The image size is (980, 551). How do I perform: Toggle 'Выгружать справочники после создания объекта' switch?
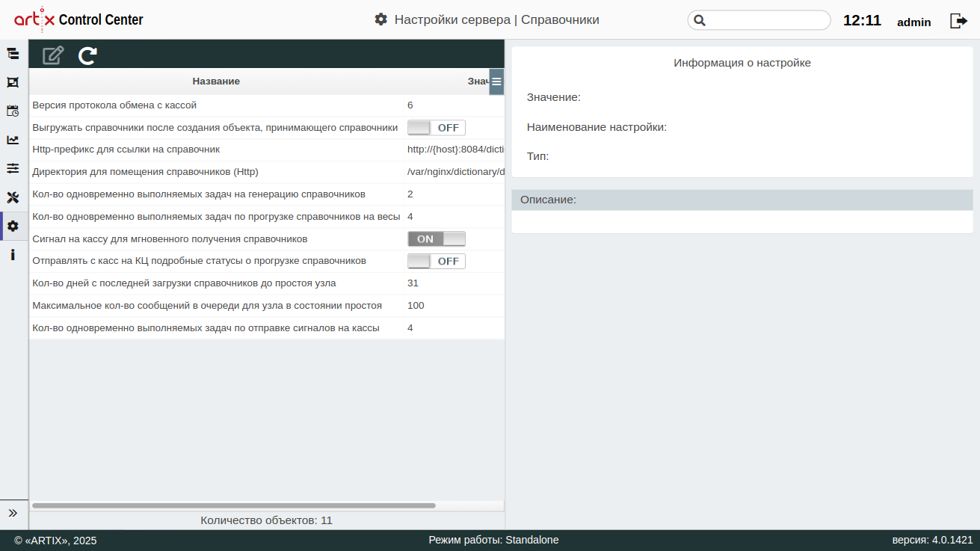(436, 128)
